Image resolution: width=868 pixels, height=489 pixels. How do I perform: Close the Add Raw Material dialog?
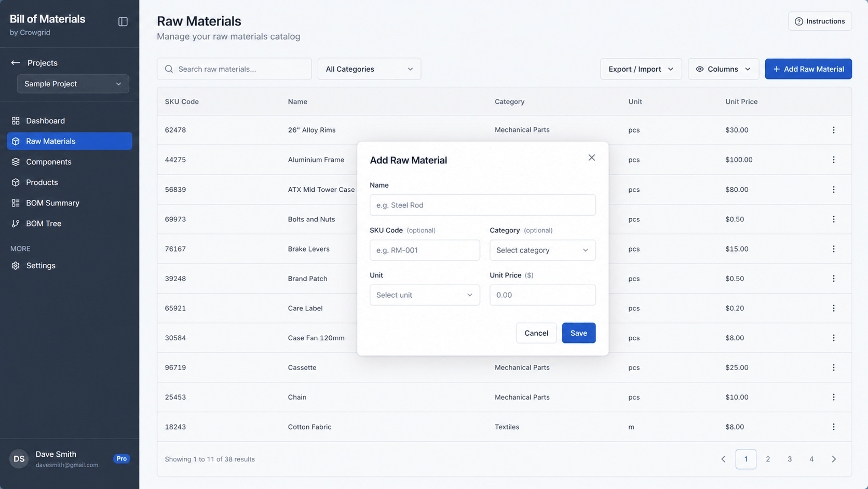point(592,157)
